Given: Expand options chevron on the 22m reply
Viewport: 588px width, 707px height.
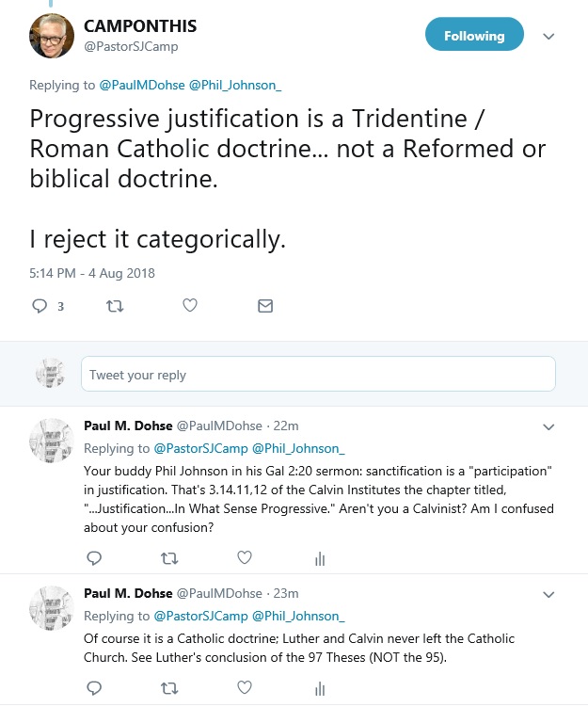Looking at the screenshot, I should [550, 426].
